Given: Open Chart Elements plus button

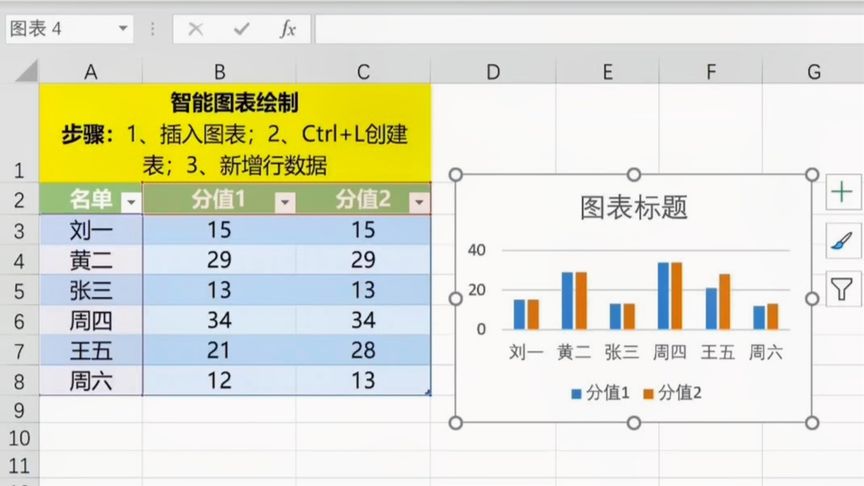Looking at the screenshot, I should 842,192.
